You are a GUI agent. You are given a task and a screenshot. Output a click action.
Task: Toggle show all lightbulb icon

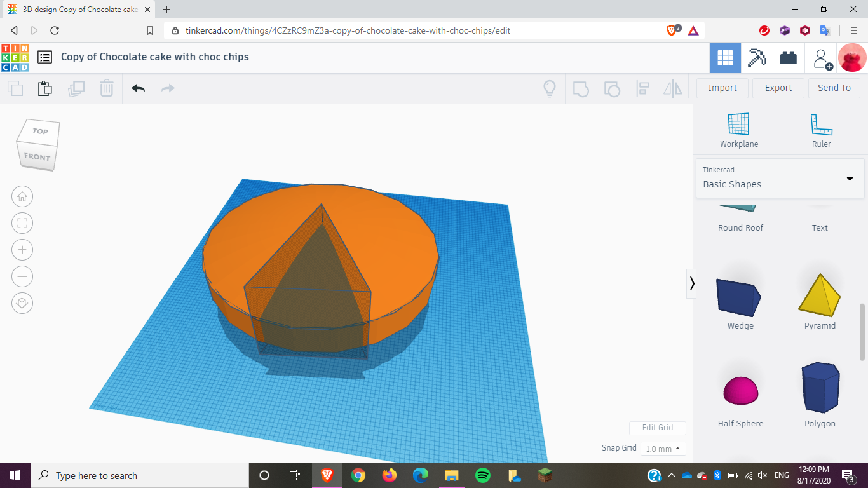tap(550, 88)
